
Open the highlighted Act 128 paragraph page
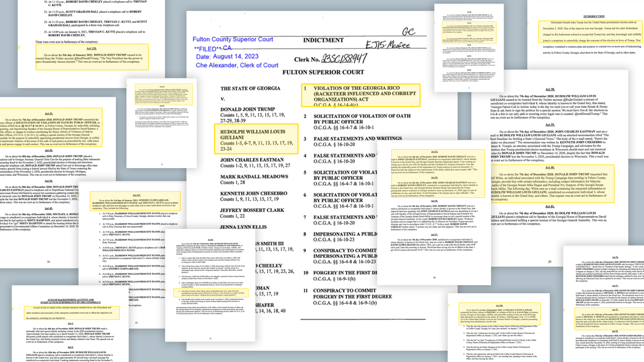tap(92, 57)
